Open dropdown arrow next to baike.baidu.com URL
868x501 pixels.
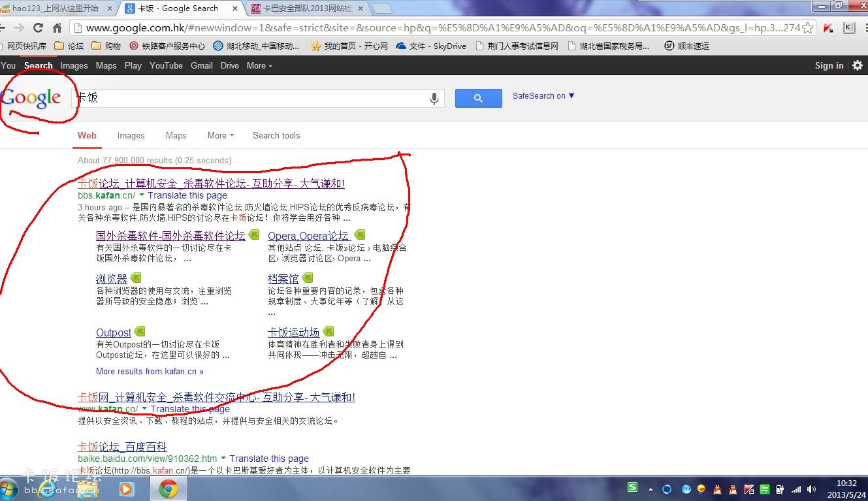point(223,459)
